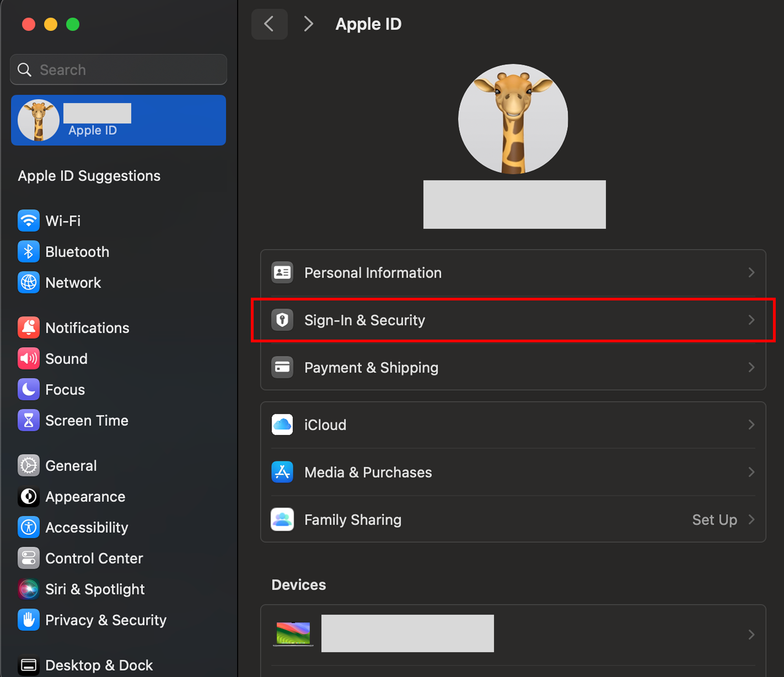Expand the Payment & Shipping chevron
Image resolution: width=784 pixels, height=677 pixels.
(x=751, y=367)
